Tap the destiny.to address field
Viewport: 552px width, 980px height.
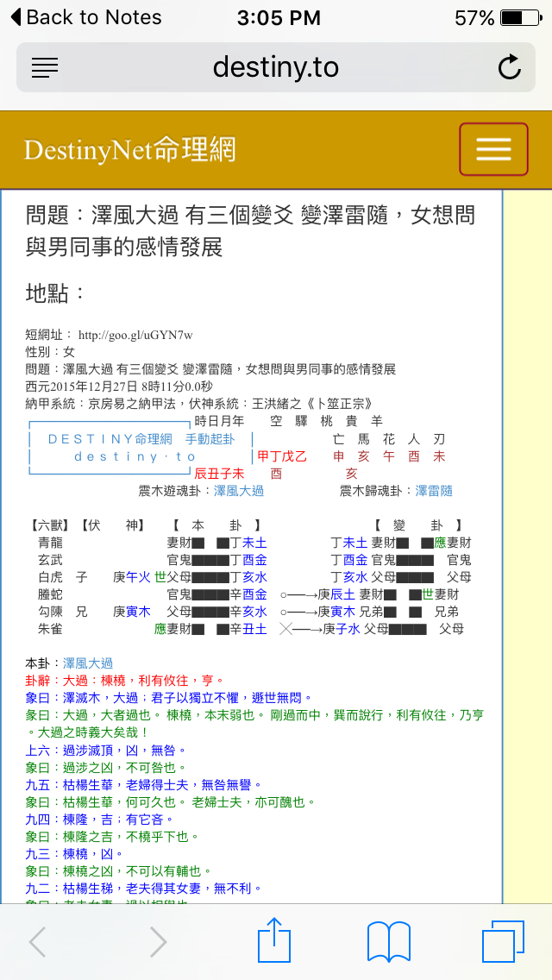pos(276,67)
